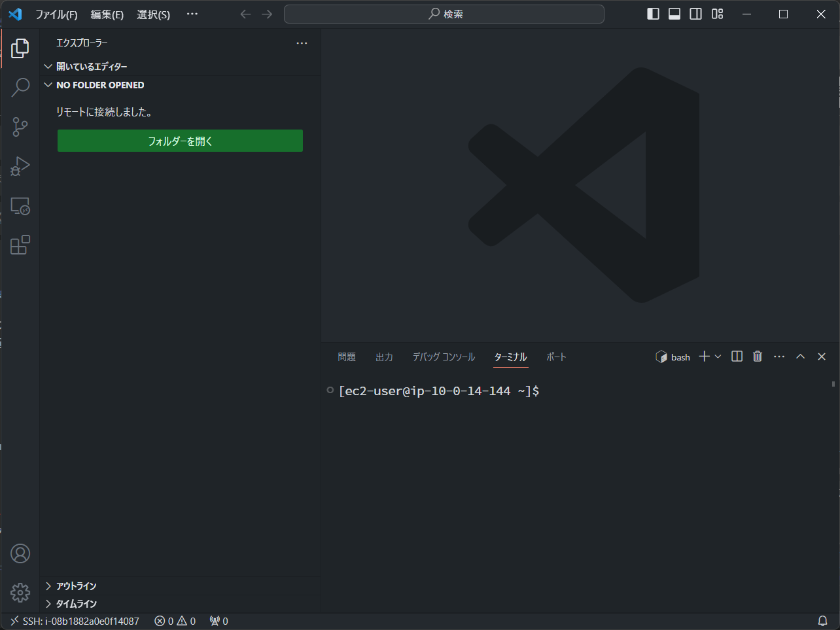Viewport: 840px width, 630px height.
Task: Click the 検索 command center search box
Action: point(444,14)
